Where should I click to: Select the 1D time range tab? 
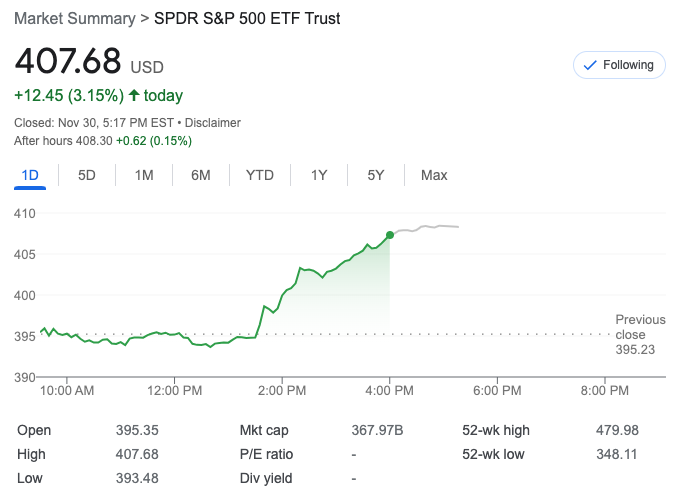tap(30, 175)
